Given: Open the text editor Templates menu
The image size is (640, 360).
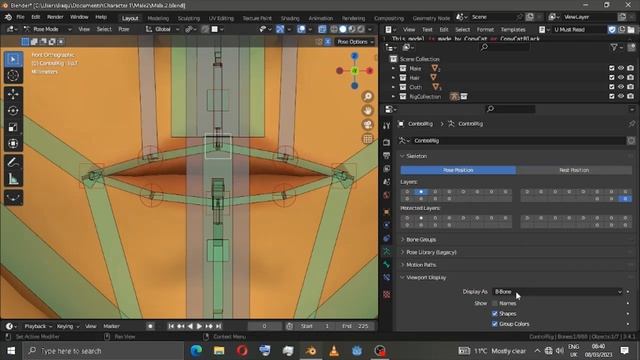Looking at the screenshot, I should coord(513,29).
